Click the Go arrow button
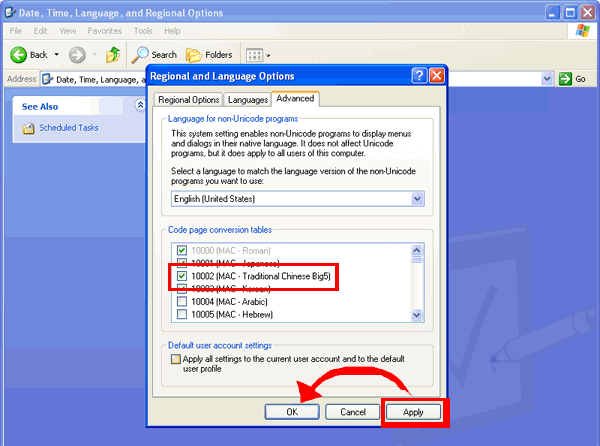600x446 pixels. 566,79
